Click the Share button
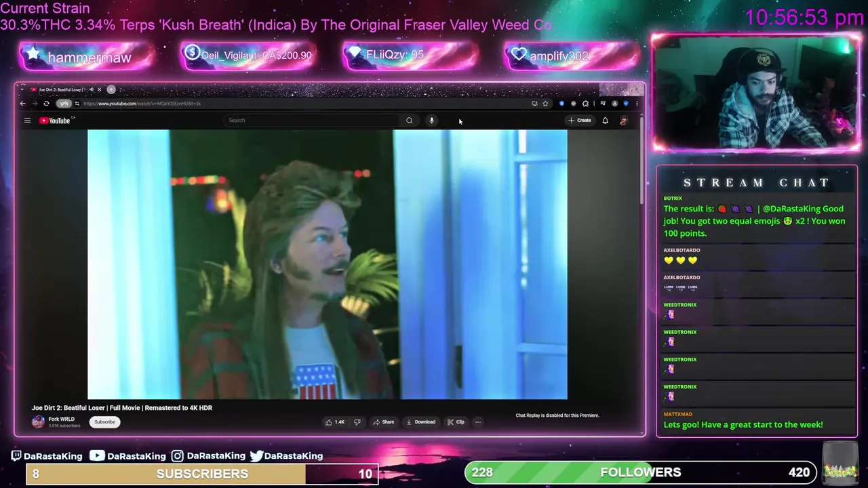This screenshot has width=868, height=488. click(x=383, y=422)
